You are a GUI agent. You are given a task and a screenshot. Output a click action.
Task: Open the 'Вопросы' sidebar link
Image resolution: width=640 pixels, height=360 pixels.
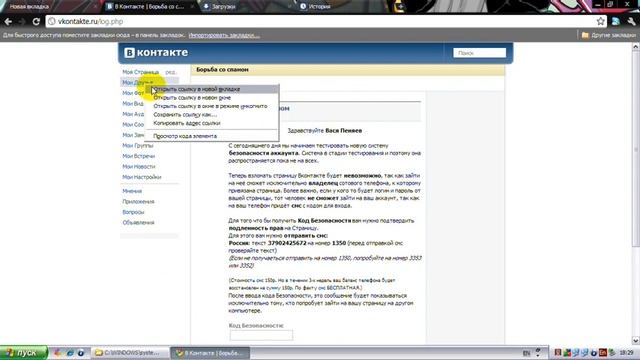133,213
